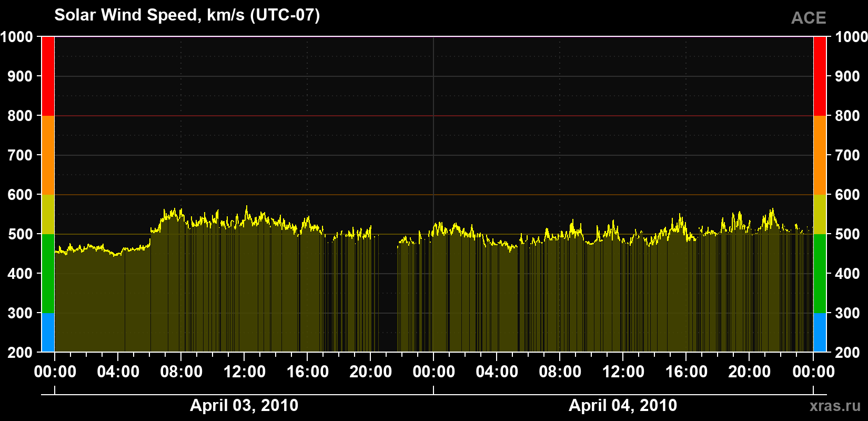Click the first 08:00 time tick label

(x=181, y=372)
